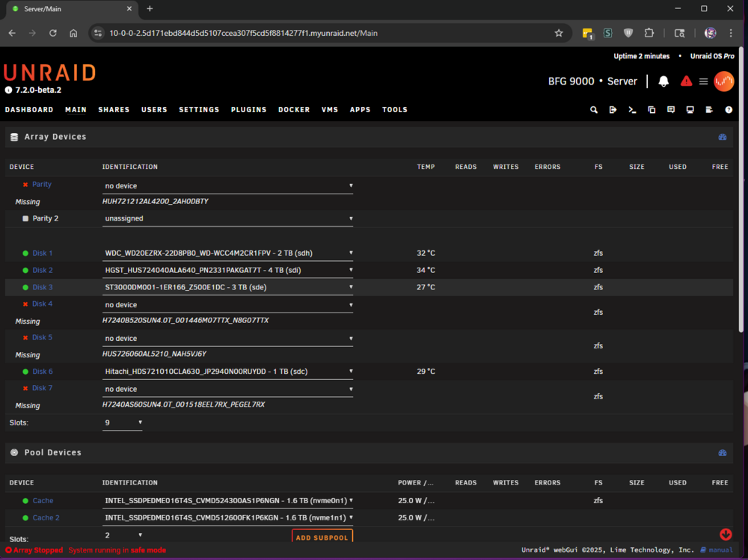Open the notifications bell icon
Screen dimensions: 748x560
(x=663, y=81)
